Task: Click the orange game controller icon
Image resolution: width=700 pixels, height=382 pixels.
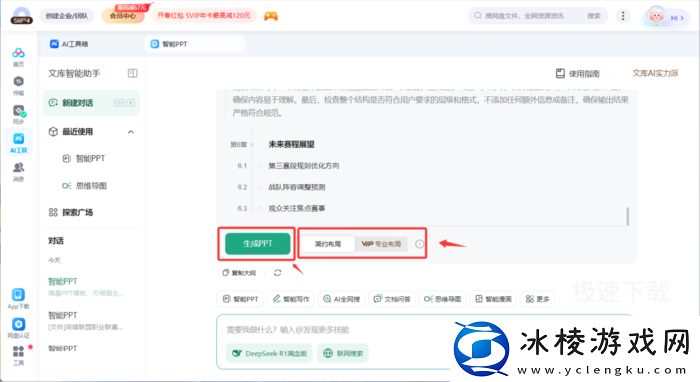Action: click(271, 16)
